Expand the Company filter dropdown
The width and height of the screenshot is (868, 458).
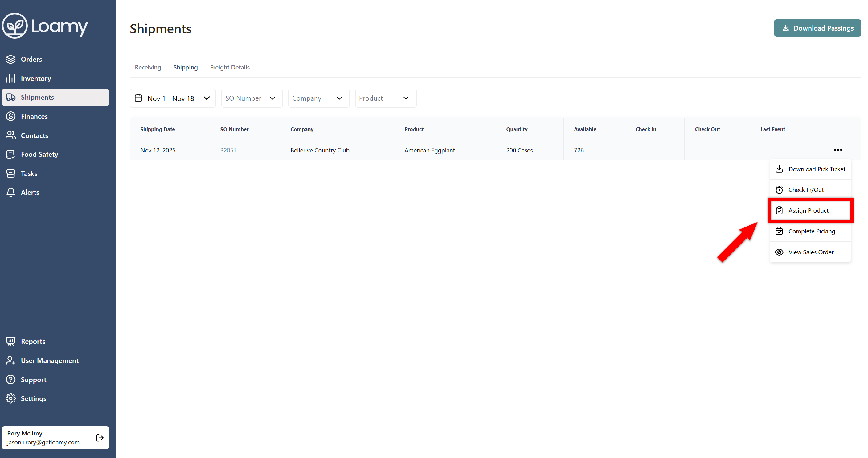pyautogui.click(x=318, y=98)
